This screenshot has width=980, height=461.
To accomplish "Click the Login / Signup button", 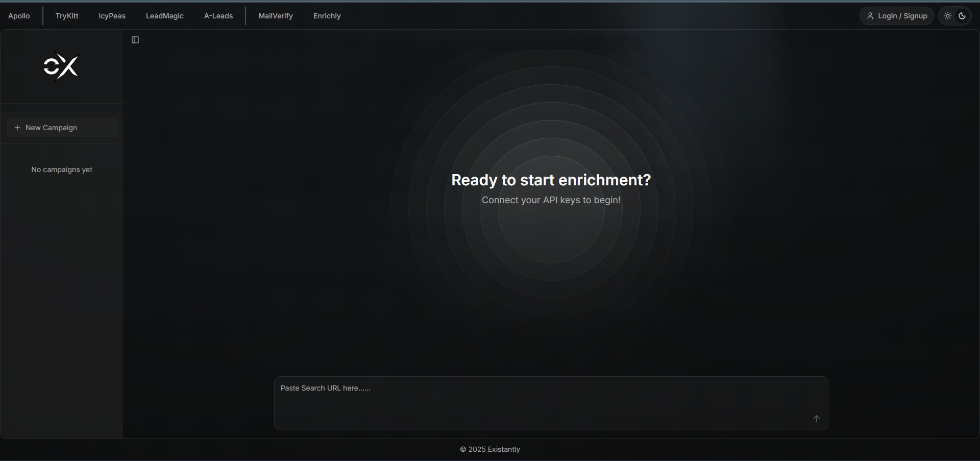I will (897, 16).
